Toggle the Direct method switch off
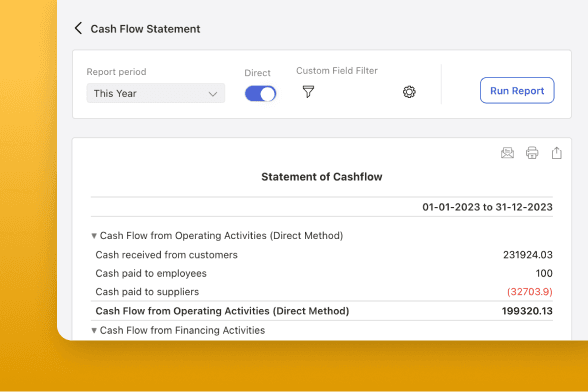Screen dimensions: 588x392 (260, 94)
